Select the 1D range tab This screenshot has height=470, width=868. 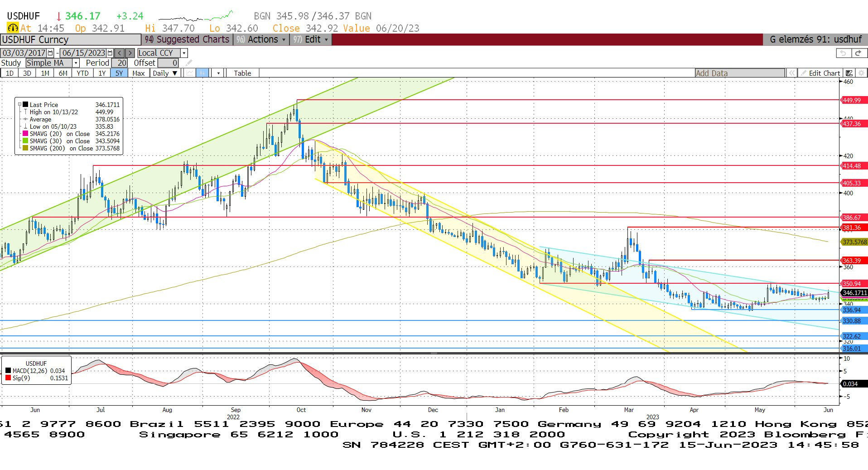[x=10, y=73]
